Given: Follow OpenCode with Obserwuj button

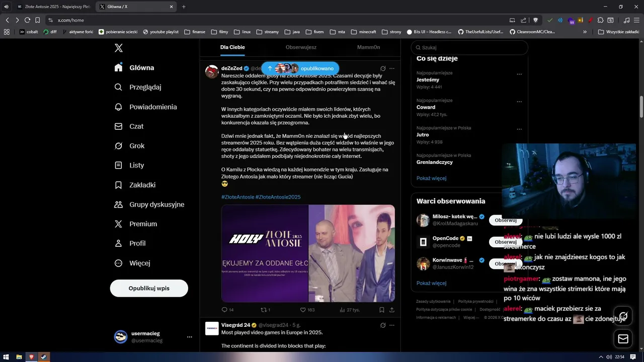Looking at the screenshot, I should [x=506, y=242].
